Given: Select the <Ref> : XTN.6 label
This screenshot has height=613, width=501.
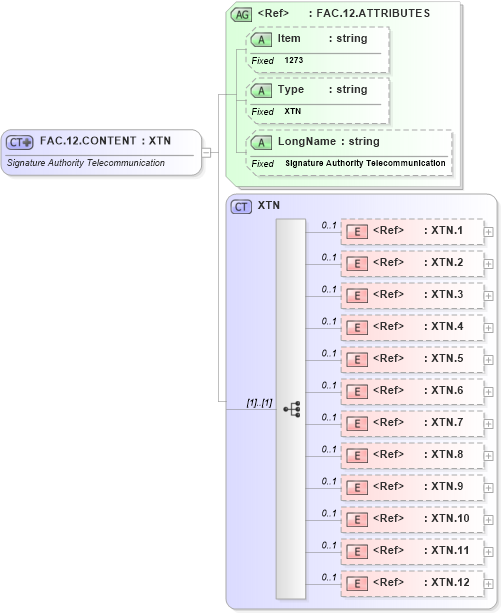Looking at the screenshot, I should pyautogui.click(x=418, y=391).
